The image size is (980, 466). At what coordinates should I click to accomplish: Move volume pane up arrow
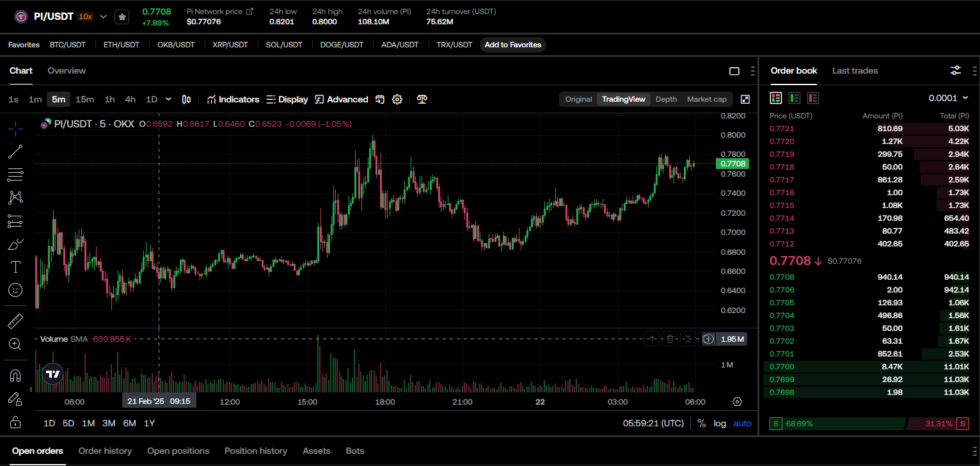(651, 339)
